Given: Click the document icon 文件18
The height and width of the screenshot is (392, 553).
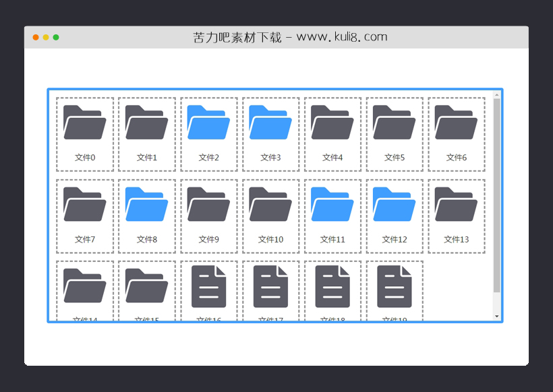Looking at the screenshot, I should click(x=332, y=286).
